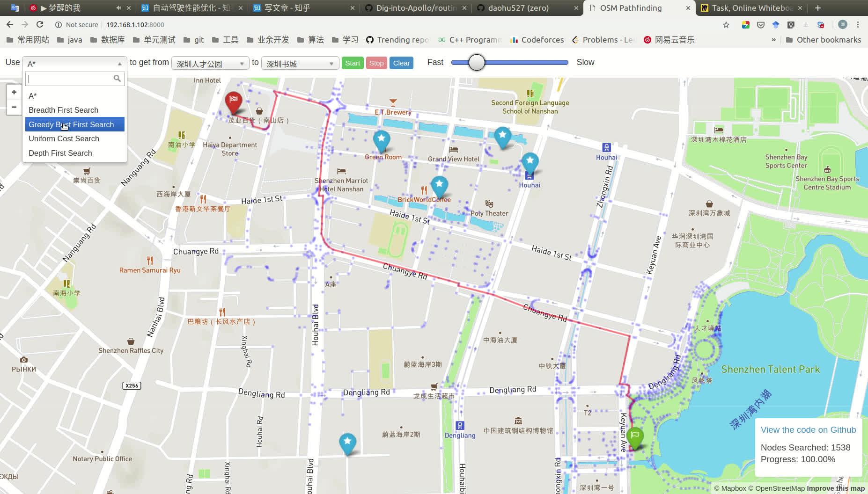Image resolution: width=868 pixels, height=494 pixels.
Task: Switch to the Dig-into-Apollo GitHub tab
Action: point(415,8)
